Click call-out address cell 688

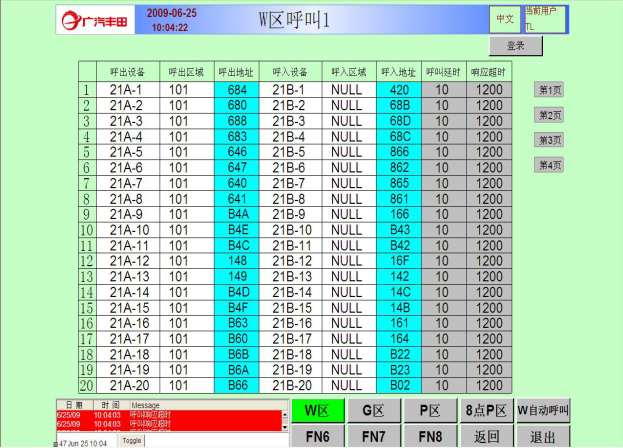pos(237,121)
